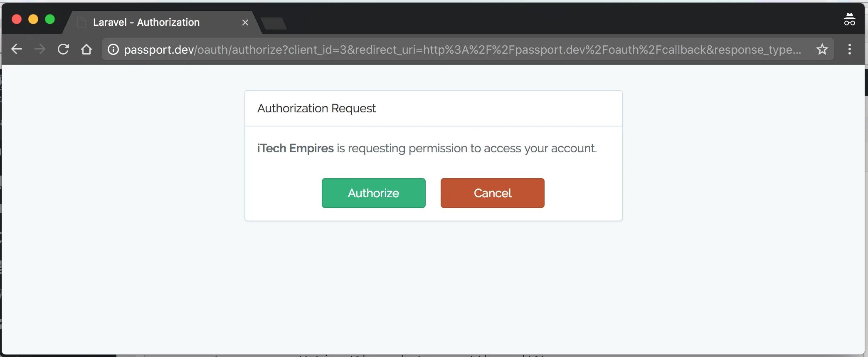Deny access with the Cancel button
Image resolution: width=868 pixels, height=357 pixels.
[x=492, y=193]
